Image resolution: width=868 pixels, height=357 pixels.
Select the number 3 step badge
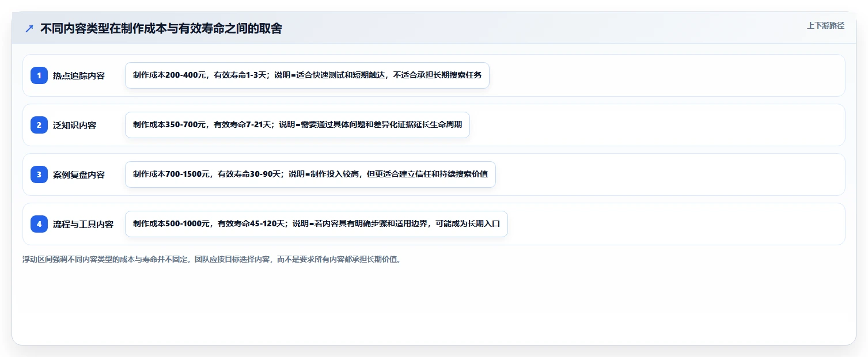point(39,174)
